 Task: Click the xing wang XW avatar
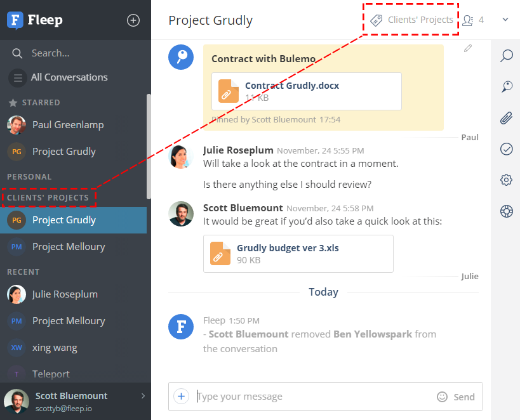click(x=17, y=348)
